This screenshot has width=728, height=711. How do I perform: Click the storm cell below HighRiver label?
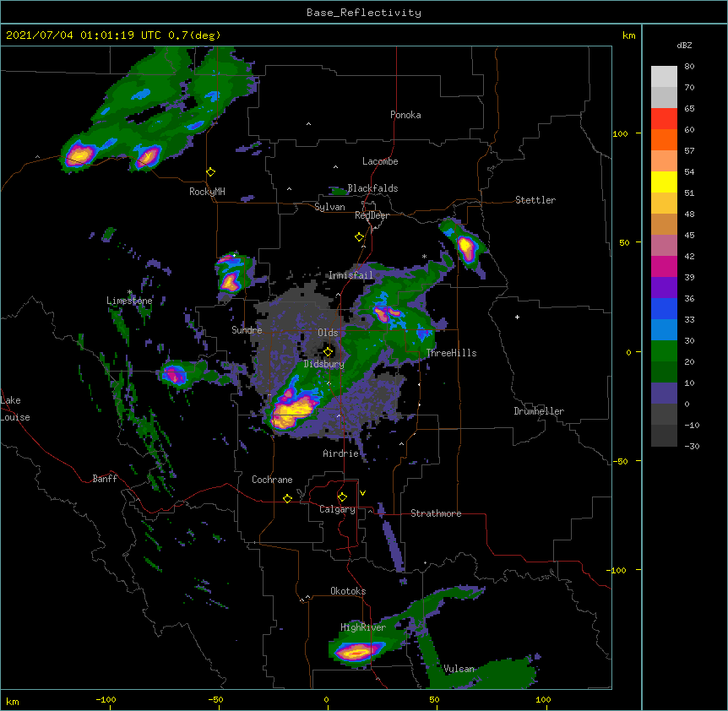pos(358,652)
